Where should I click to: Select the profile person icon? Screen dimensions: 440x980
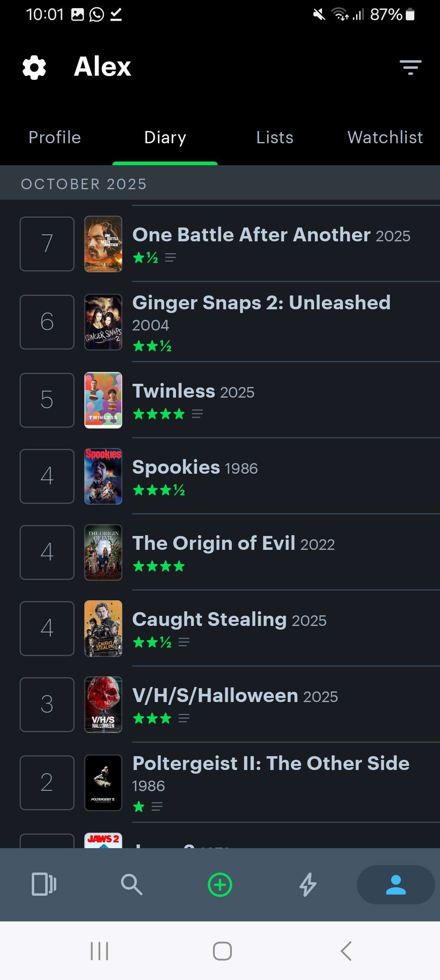pos(396,885)
